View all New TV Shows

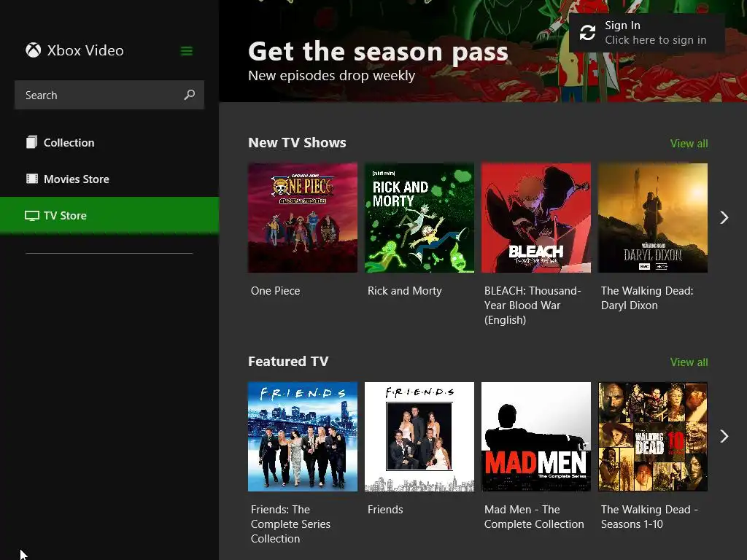click(x=689, y=144)
